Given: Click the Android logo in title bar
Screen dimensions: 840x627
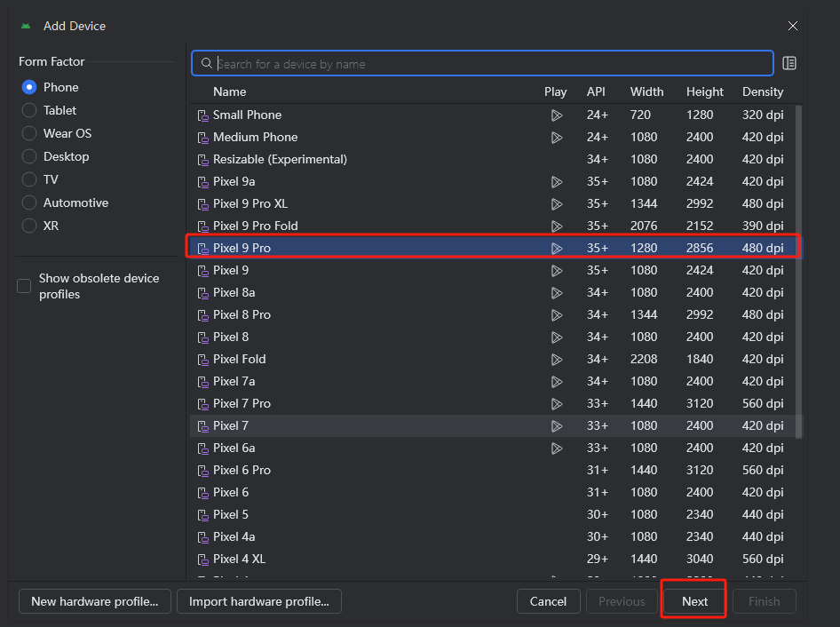Looking at the screenshot, I should click(x=26, y=26).
